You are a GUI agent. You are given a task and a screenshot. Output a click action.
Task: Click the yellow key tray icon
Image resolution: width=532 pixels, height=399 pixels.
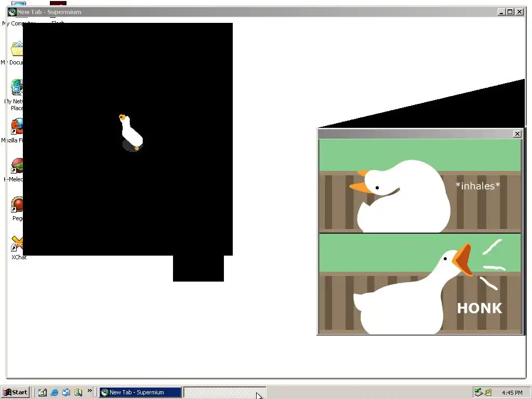[488, 392]
